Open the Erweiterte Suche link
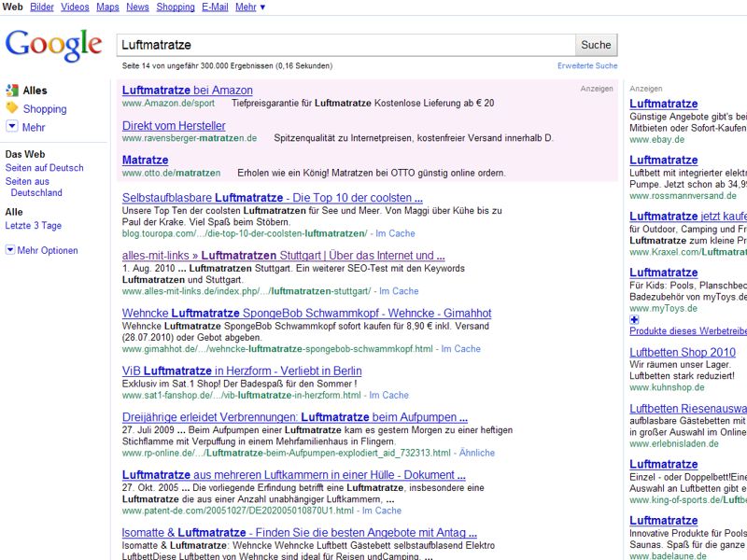747x560 pixels. [x=587, y=66]
